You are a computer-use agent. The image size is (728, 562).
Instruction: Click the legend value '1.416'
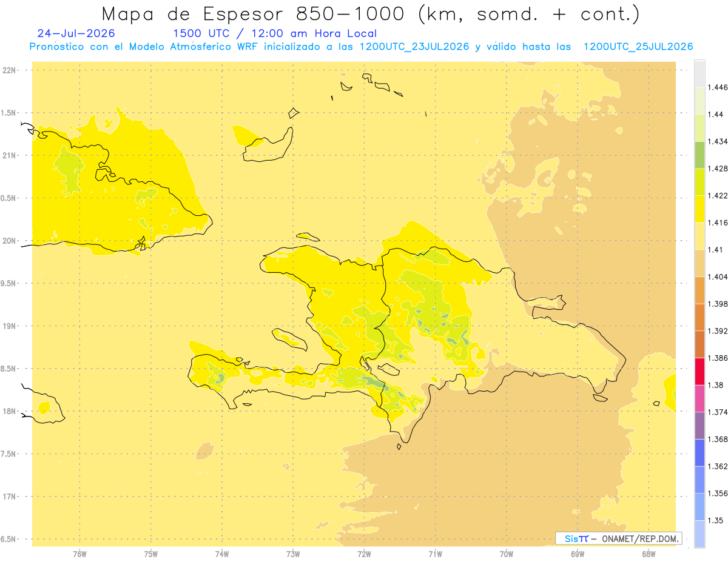click(718, 222)
